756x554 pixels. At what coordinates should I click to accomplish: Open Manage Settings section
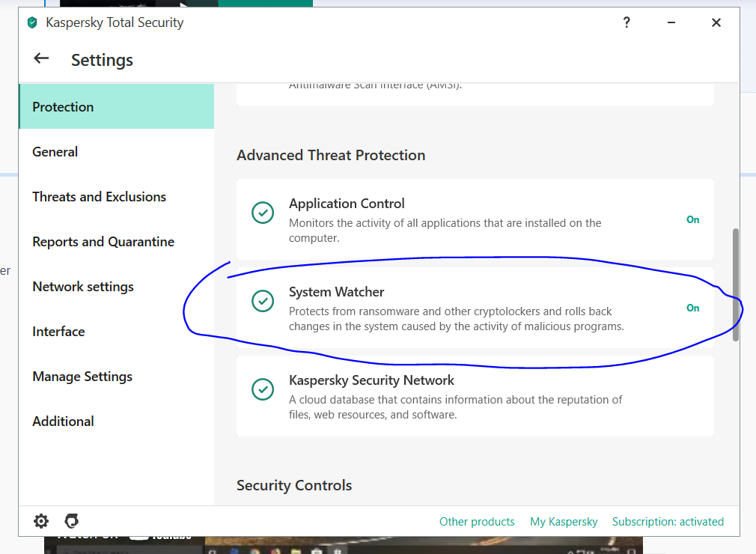pyautogui.click(x=116, y=376)
